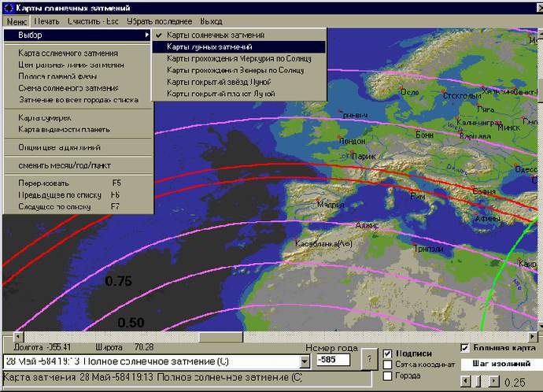
Task: Click the Бонн city label on map
Action: tap(425, 135)
